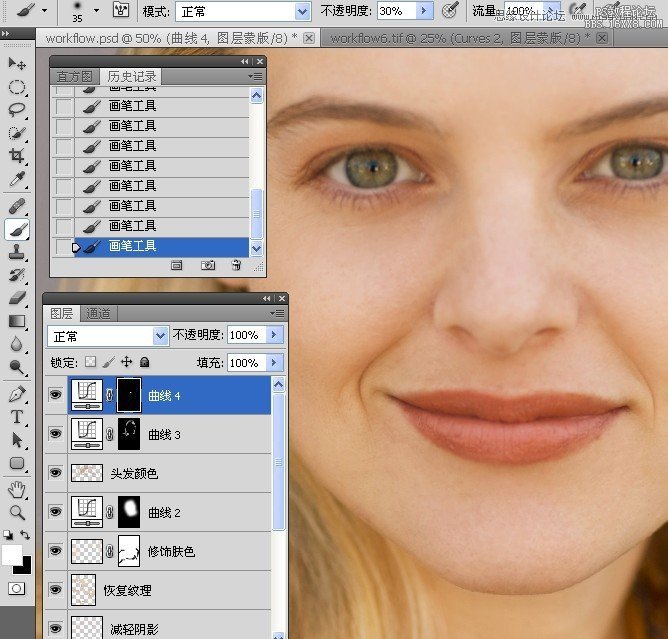This screenshot has height=639, width=668.
Task: Select the Eraser tool
Action: [x=17, y=298]
